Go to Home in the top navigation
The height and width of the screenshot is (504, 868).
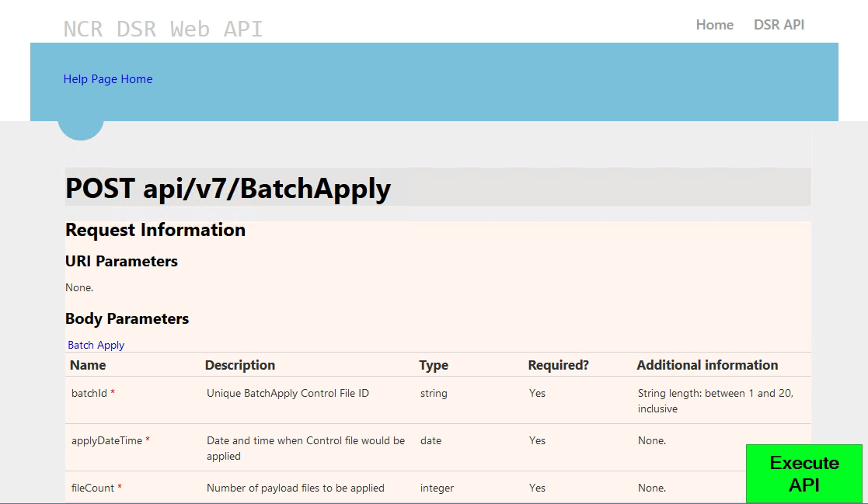point(715,25)
